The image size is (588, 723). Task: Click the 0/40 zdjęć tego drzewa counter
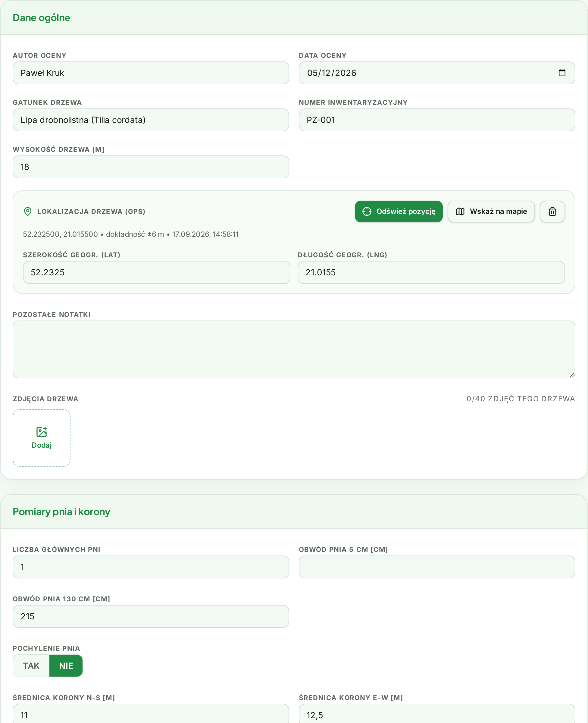click(x=521, y=399)
